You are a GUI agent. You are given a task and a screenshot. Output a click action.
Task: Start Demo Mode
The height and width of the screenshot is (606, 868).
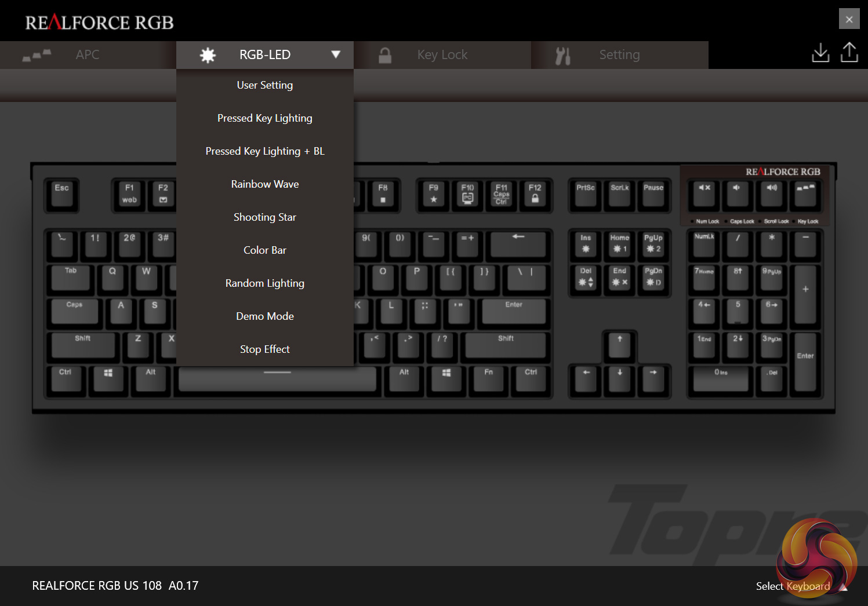tap(265, 316)
